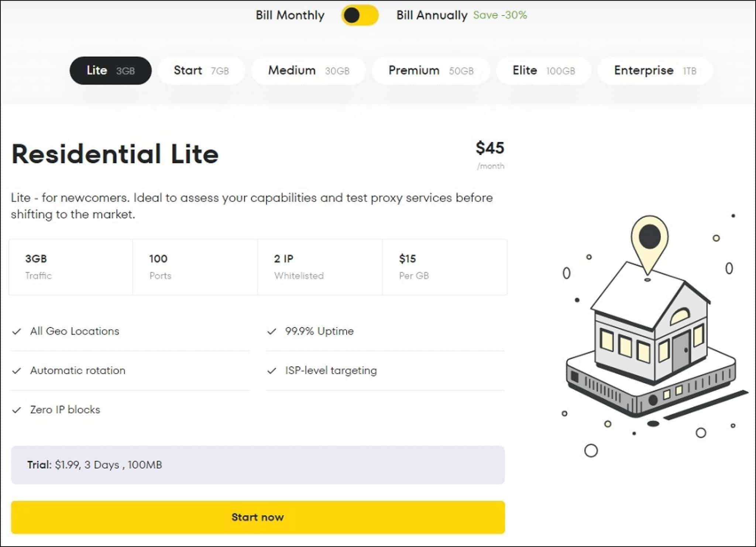Switch to the Start 7GB plan
756x547 pixels.
click(201, 70)
